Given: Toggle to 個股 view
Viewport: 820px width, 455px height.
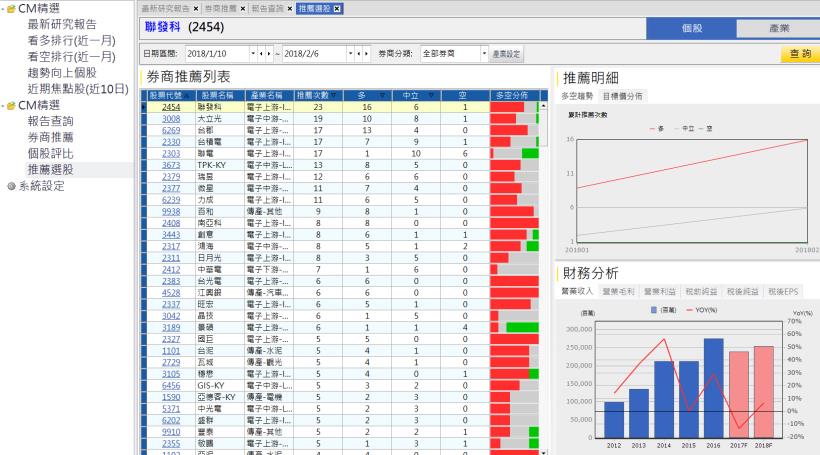Looking at the screenshot, I should pos(692,28).
